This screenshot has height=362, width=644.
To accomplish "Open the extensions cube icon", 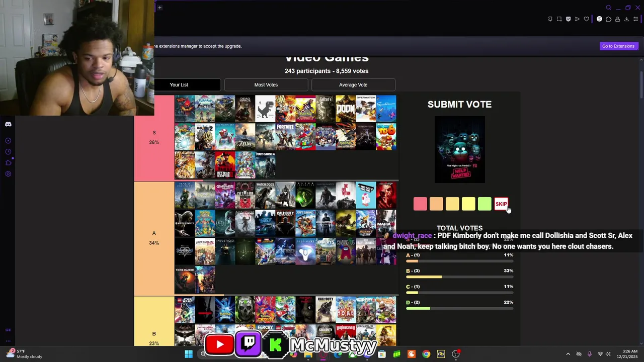I will point(608,19).
